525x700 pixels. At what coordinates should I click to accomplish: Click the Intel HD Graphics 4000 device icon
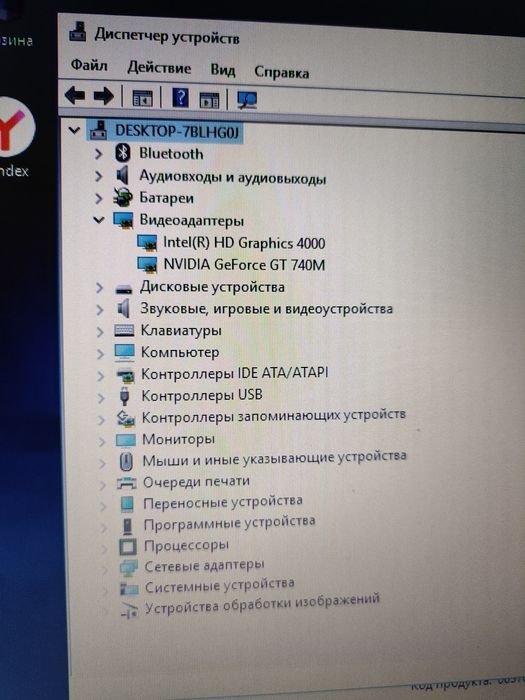147,243
